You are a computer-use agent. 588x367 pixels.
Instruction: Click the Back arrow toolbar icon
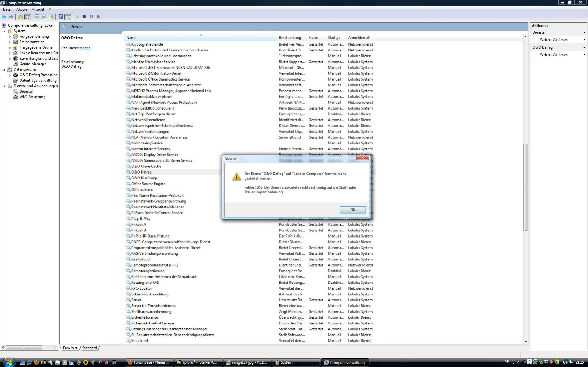coord(4,17)
